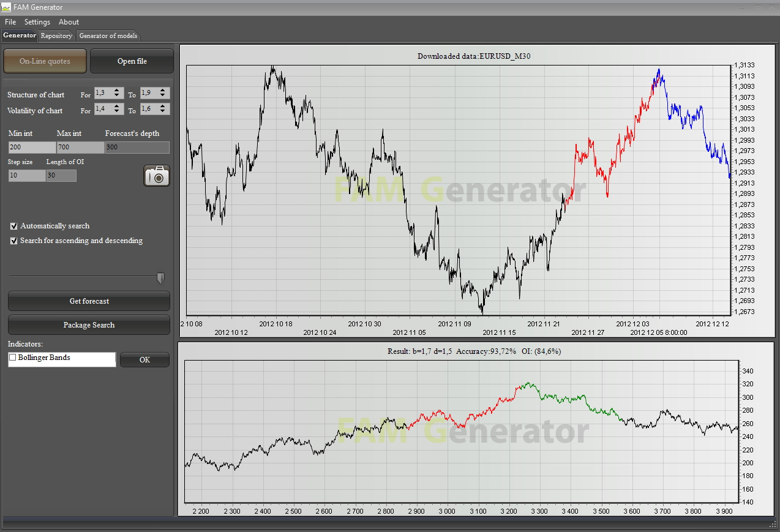Click the Min int input field
This screenshot has height=532, width=780.
32,148
